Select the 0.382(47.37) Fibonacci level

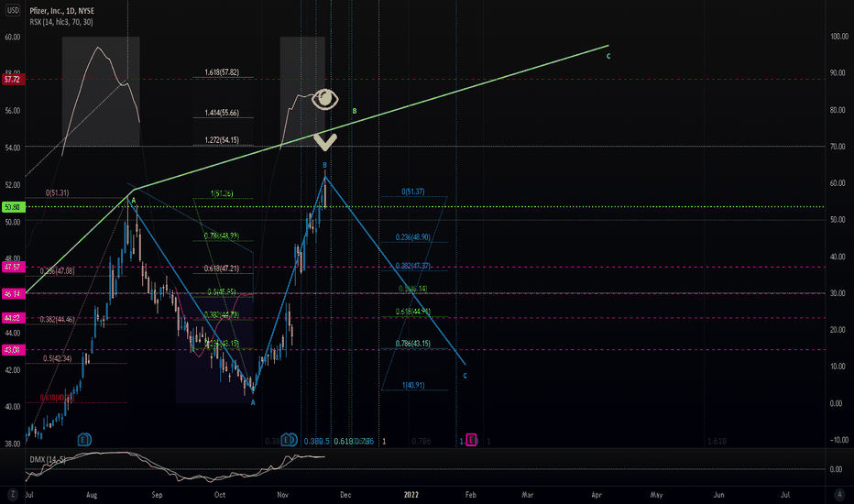pos(413,266)
